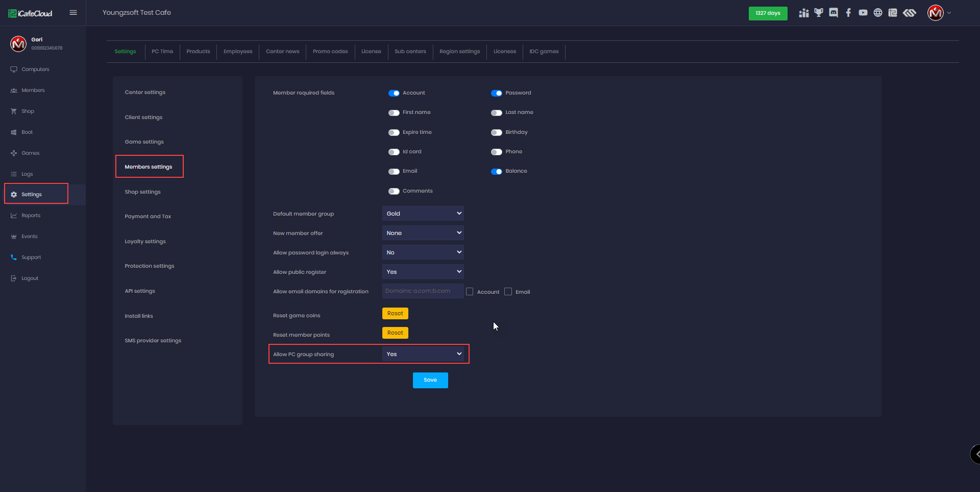Open the Discord icon in top bar
This screenshot has height=492, width=980.
(x=834, y=13)
